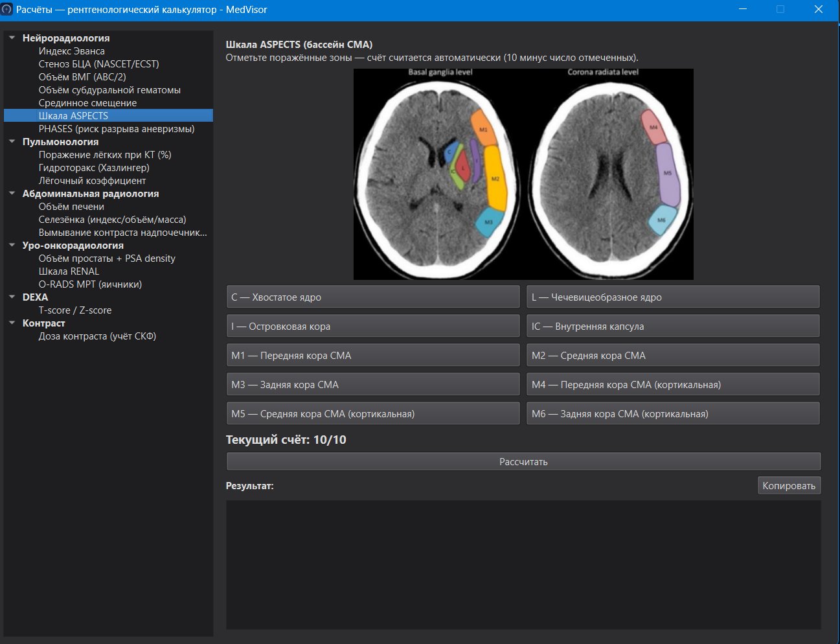Click the Пульмонология group label

pyautogui.click(x=60, y=142)
